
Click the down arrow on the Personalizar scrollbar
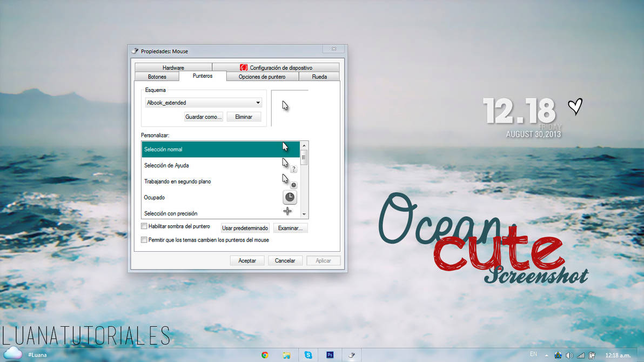coord(303,214)
